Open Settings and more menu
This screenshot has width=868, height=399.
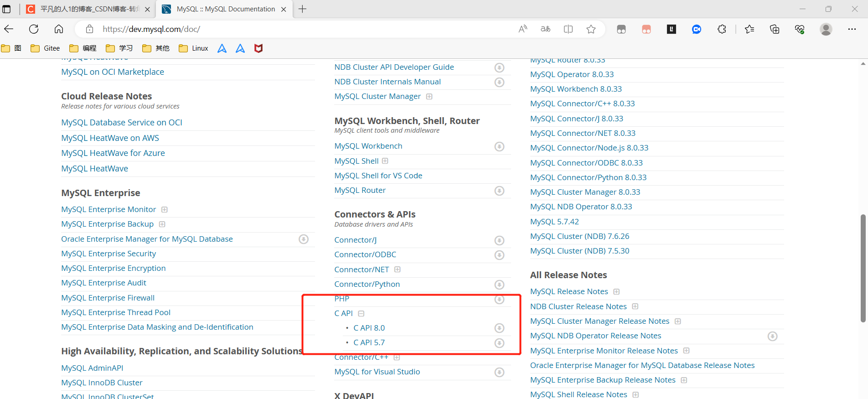click(852, 29)
